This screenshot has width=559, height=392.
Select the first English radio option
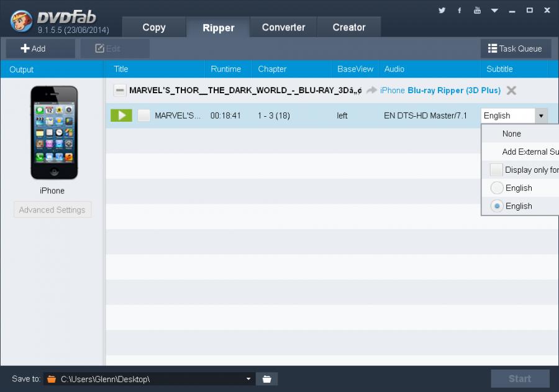[497, 188]
